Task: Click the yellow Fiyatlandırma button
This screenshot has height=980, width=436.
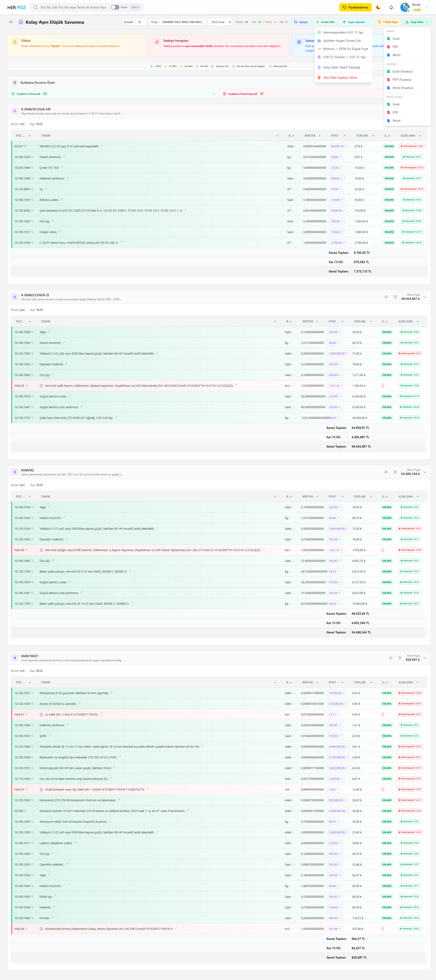Action: [x=355, y=7]
